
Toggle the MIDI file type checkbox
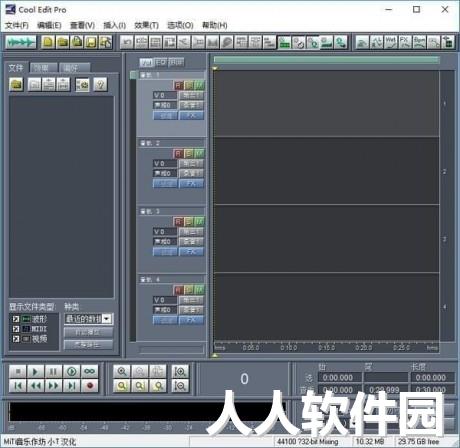(x=16, y=329)
